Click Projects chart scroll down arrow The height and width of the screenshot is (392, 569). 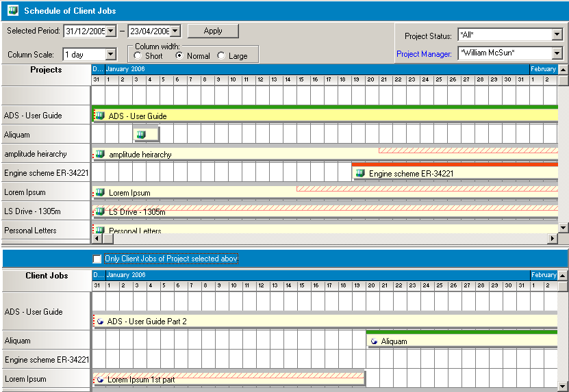coord(564,227)
